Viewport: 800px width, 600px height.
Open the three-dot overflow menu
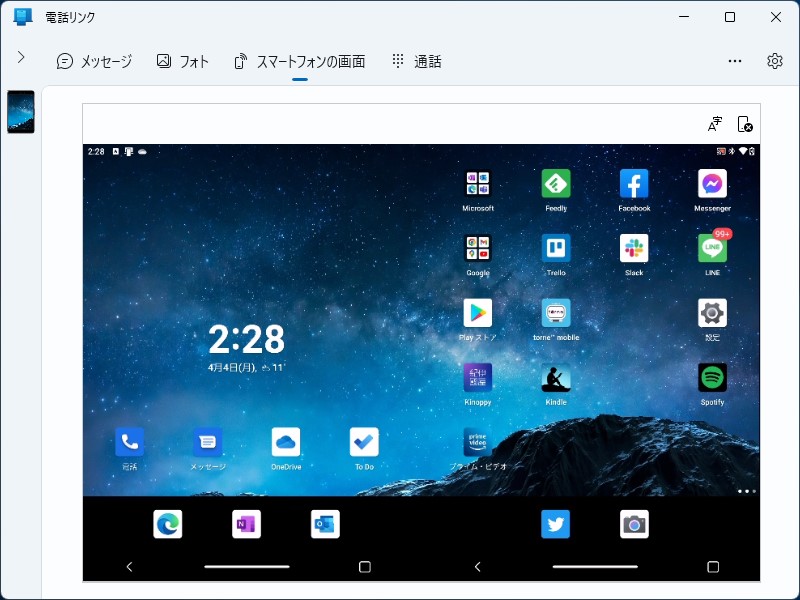coord(735,61)
